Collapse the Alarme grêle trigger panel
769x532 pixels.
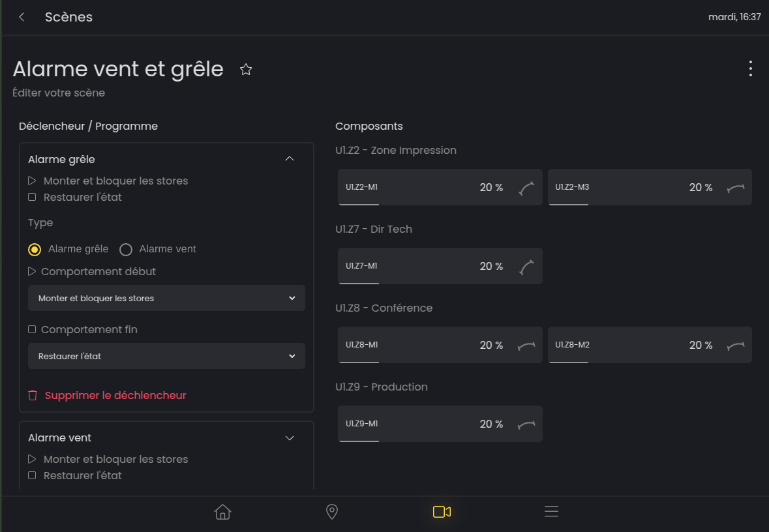(x=290, y=159)
